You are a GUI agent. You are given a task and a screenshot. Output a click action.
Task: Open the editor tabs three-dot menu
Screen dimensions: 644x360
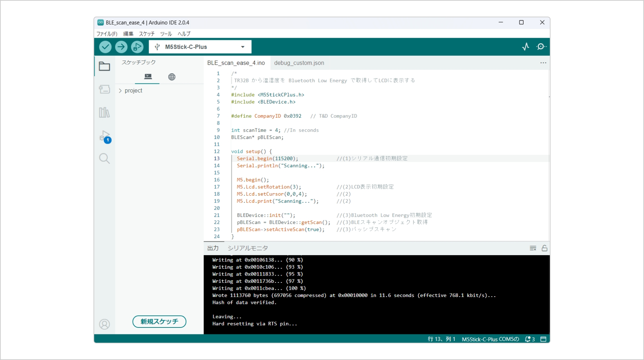543,63
